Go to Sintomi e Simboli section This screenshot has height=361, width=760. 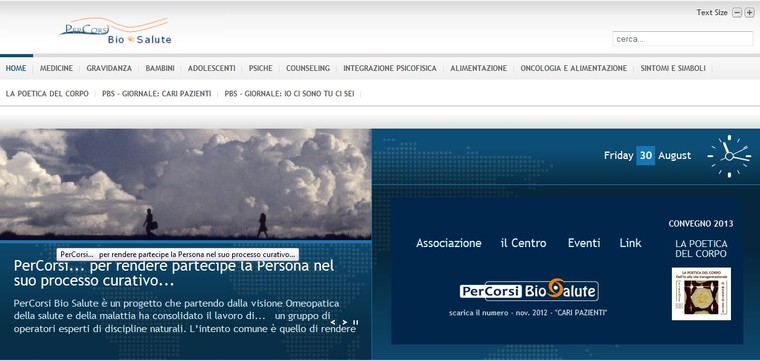(x=673, y=68)
